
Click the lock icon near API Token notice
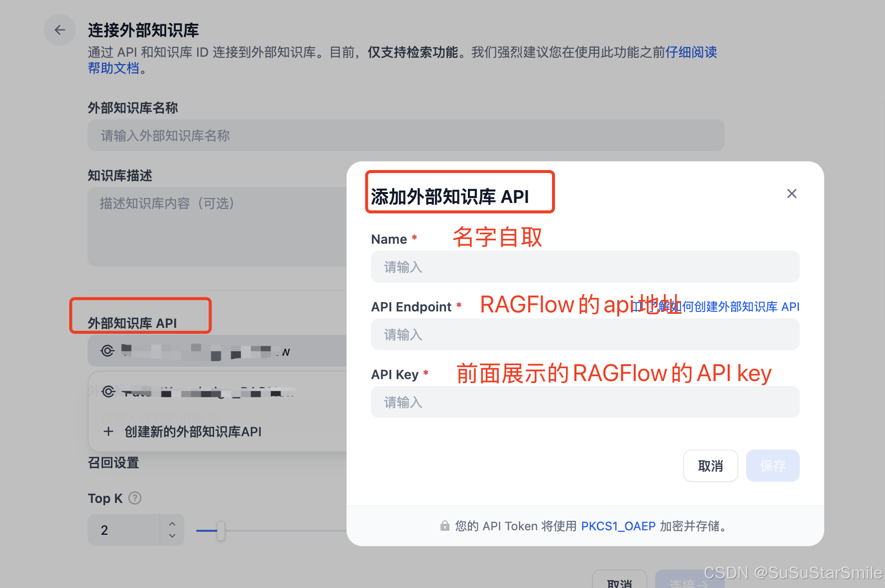pos(445,526)
